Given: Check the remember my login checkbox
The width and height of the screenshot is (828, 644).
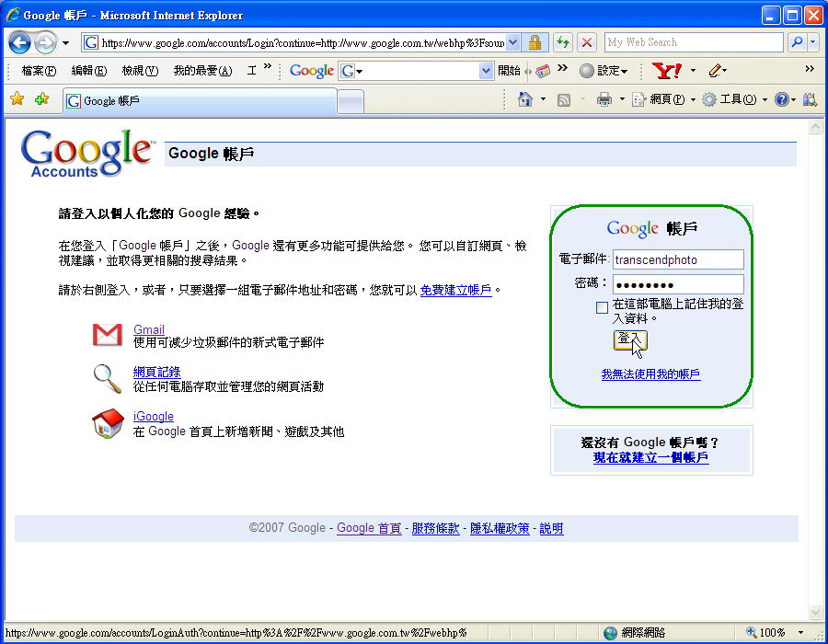Looking at the screenshot, I should [602, 307].
